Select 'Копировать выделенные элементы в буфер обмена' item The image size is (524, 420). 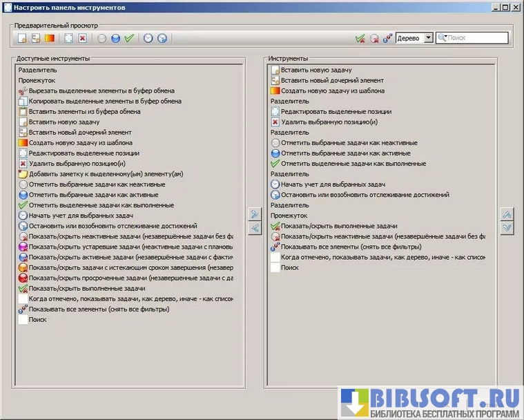(105, 101)
